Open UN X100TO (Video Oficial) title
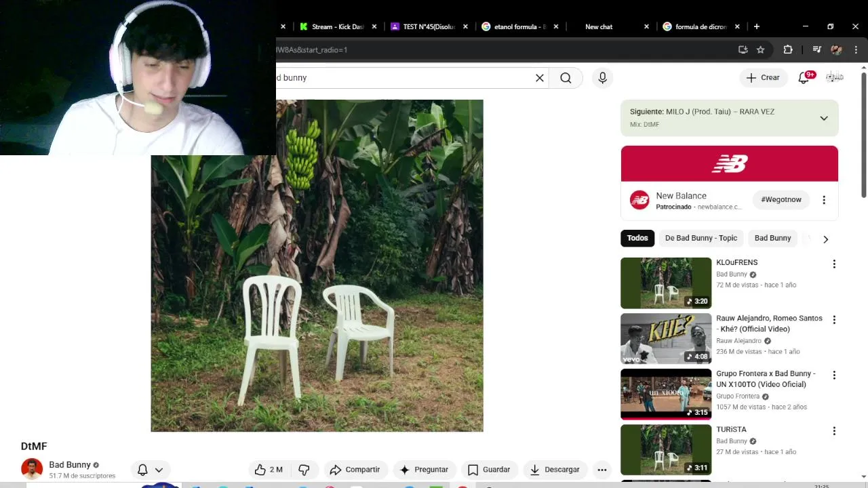The image size is (868, 488). coord(766,379)
